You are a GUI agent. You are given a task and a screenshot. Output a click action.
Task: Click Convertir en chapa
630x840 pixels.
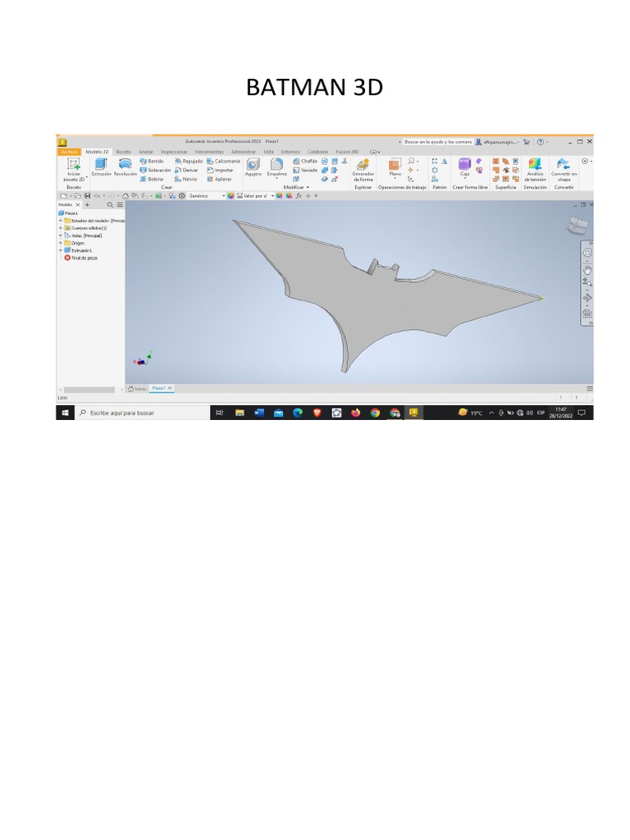click(x=564, y=170)
